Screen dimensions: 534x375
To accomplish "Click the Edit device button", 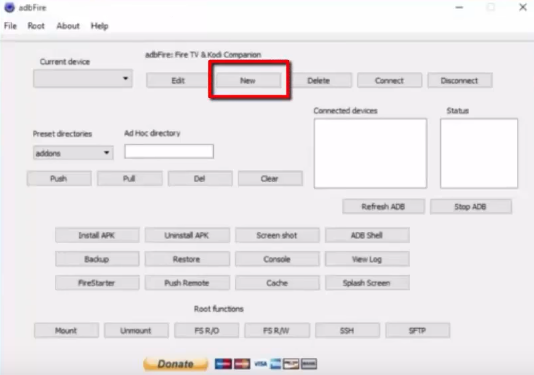I will (x=177, y=81).
